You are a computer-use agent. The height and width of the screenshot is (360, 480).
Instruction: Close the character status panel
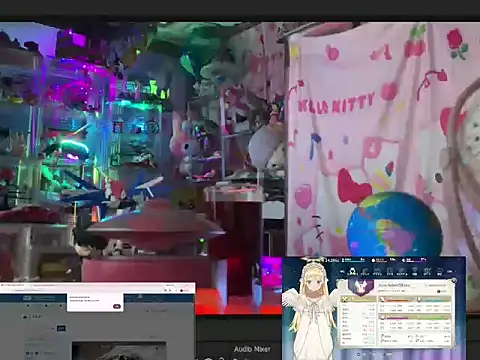coord(454,281)
